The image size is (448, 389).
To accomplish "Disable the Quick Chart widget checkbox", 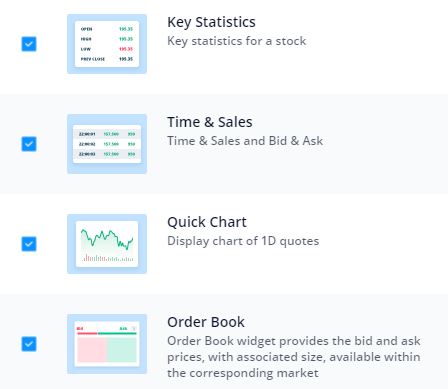I will tap(29, 244).
